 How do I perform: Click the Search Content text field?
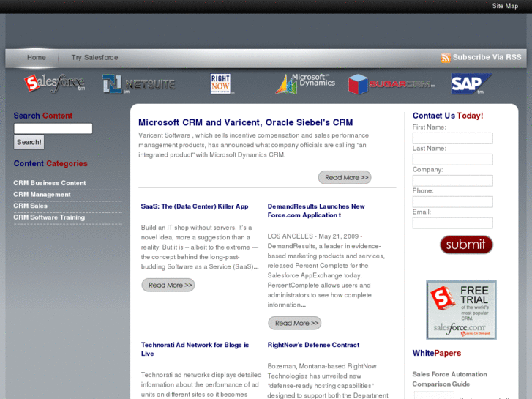[x=53, y=128]
